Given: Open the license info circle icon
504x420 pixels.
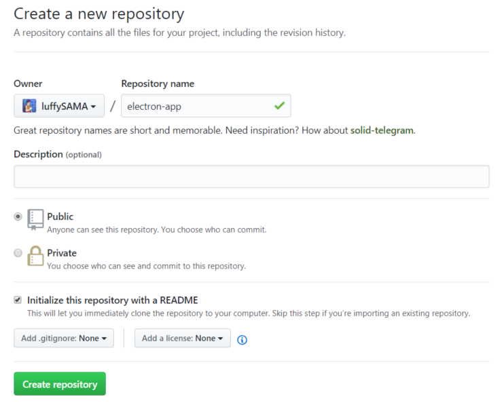Looking at the screenshot, I should 242,340.
